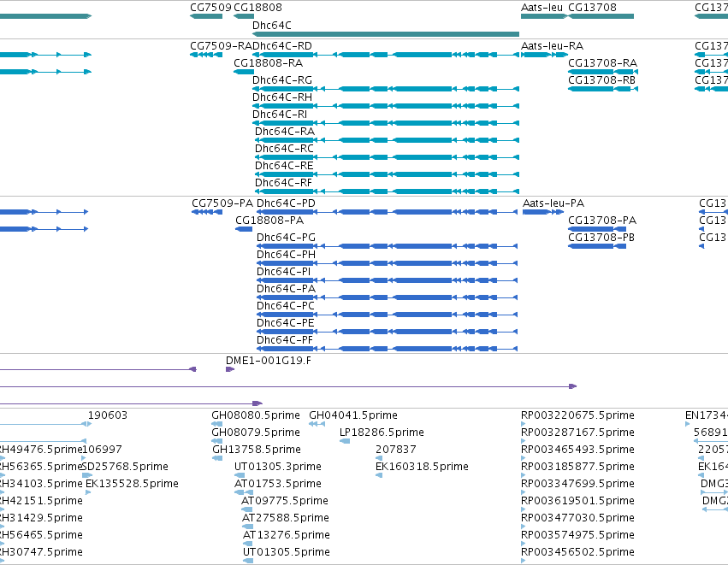Select the RP003456502.5prime EST
Image resolution: width=728 pixels, height=565 pixels.
point(577,552)
